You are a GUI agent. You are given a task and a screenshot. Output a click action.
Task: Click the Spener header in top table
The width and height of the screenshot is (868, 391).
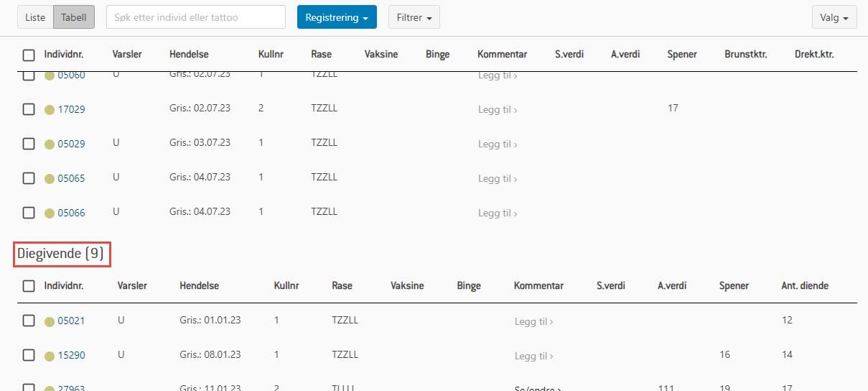[x=682, y=54]
